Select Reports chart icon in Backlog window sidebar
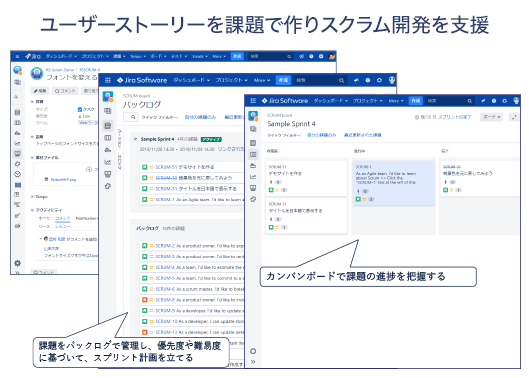This screenshot has width=529, height=378. [108, 162]
